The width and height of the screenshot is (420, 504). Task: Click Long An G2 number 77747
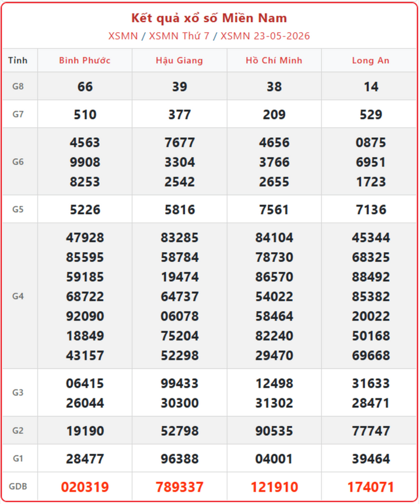tap(371, 431)
